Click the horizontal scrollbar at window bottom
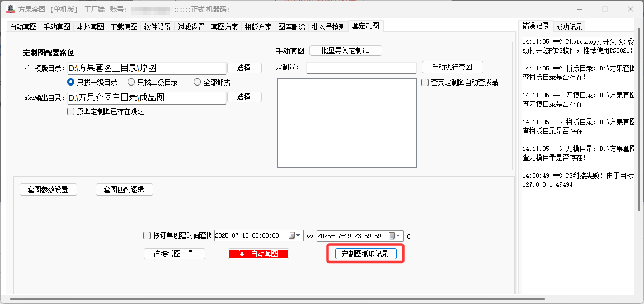This screenshot has height=304, width=644. (277, 299)
